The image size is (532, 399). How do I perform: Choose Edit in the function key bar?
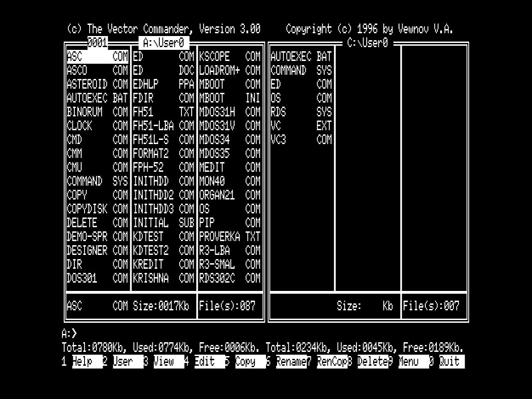click(x=204, y=362)
